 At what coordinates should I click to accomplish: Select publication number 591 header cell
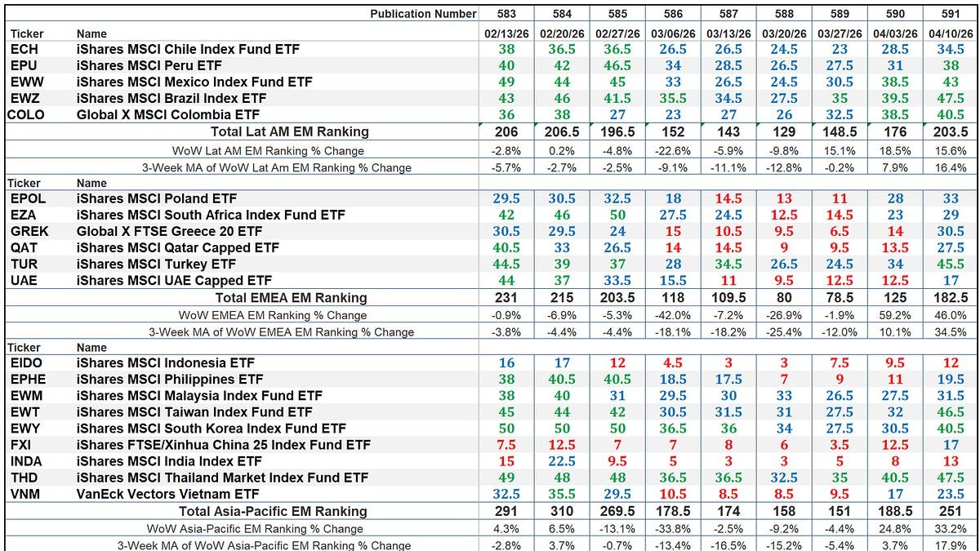952,14
